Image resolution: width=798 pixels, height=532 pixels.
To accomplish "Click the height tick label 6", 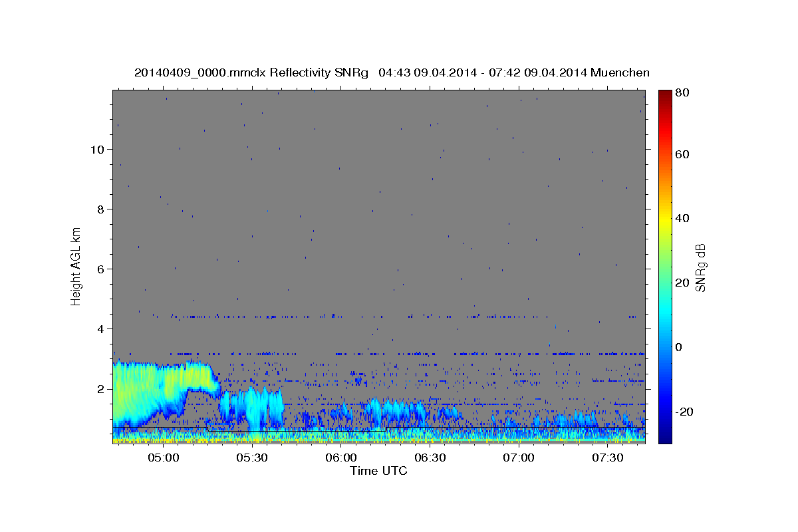I will coord(100,269).
